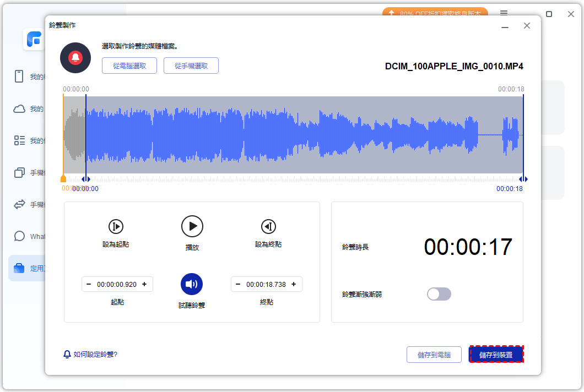Increase end time with plus button
584x392 pixels.
pos(294,284)
